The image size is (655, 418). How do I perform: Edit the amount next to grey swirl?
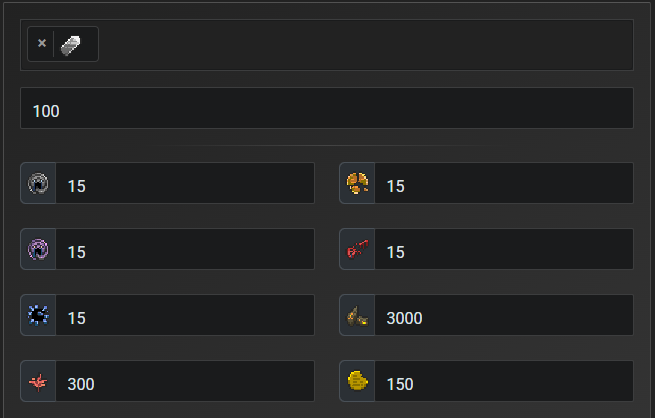coord(184,184)
